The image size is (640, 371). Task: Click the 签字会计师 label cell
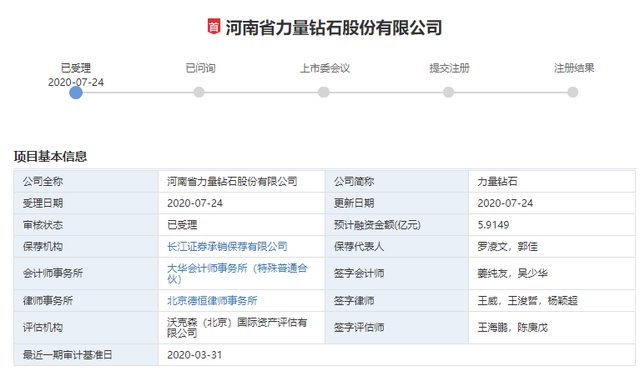tap(397, 273)
